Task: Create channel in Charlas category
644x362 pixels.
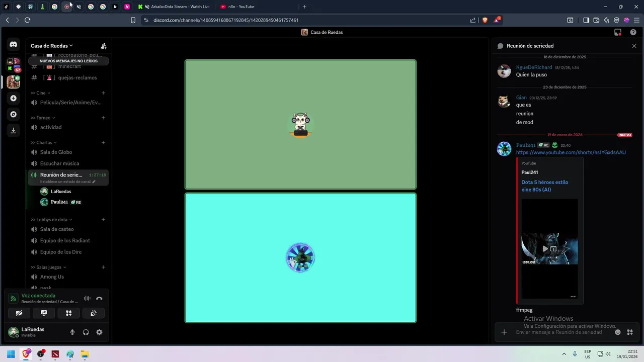Action: click(103, 142)
